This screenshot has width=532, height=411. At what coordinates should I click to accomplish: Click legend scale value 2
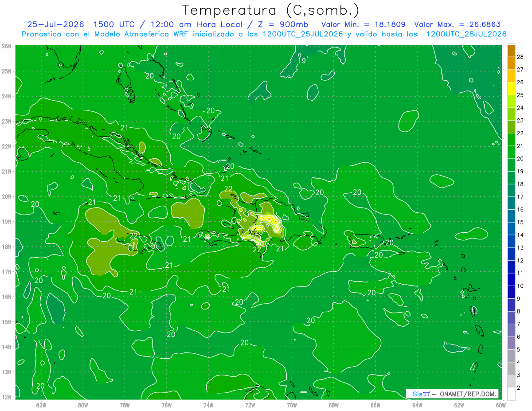pos(519,388)
